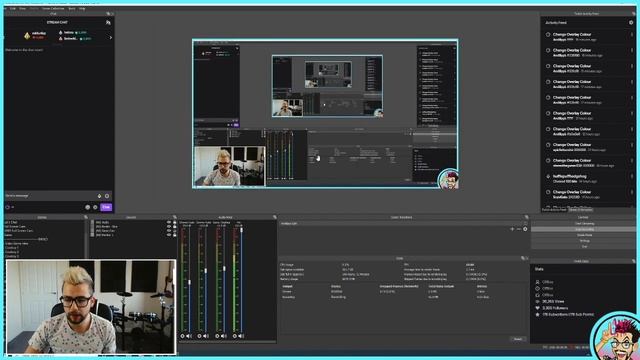Select the huffepuffhedgehog activity entry
This screenshot has width=640, height=360.
tap(587, 178)
